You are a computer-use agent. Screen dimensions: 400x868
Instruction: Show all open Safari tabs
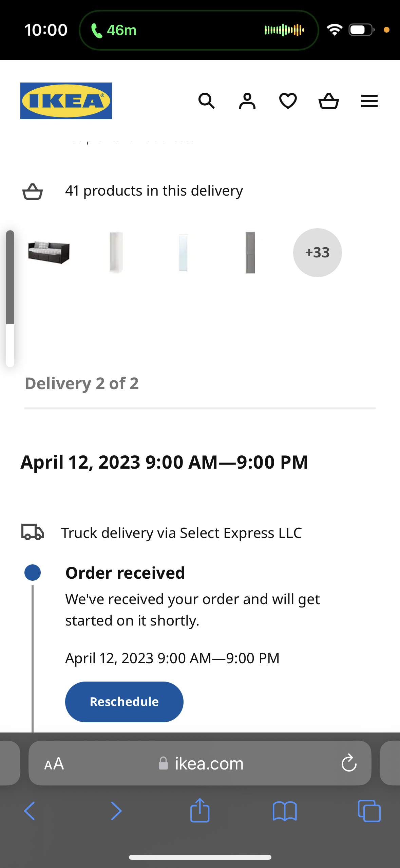tap(369, 811)
